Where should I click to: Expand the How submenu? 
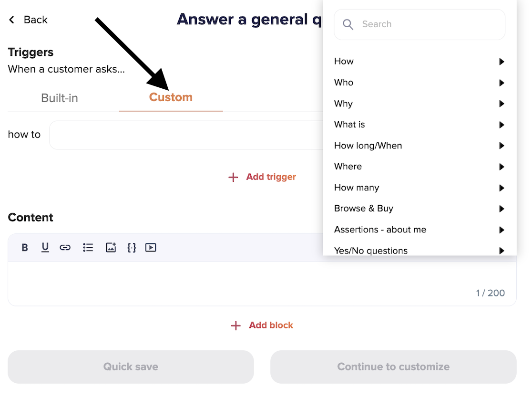[419, 62]
